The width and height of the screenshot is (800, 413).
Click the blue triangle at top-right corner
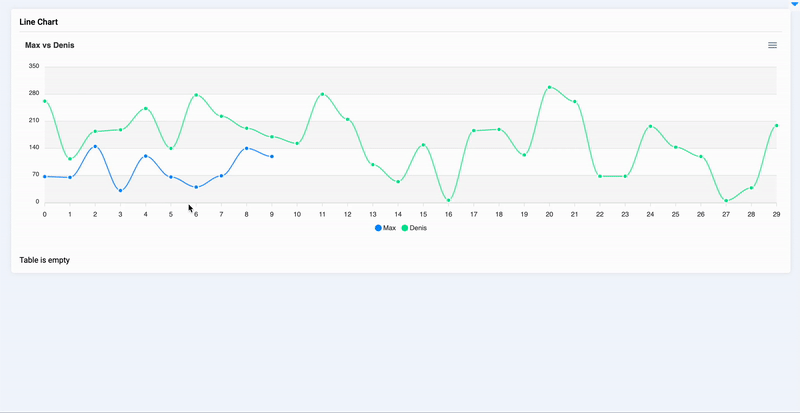[795, 4]
